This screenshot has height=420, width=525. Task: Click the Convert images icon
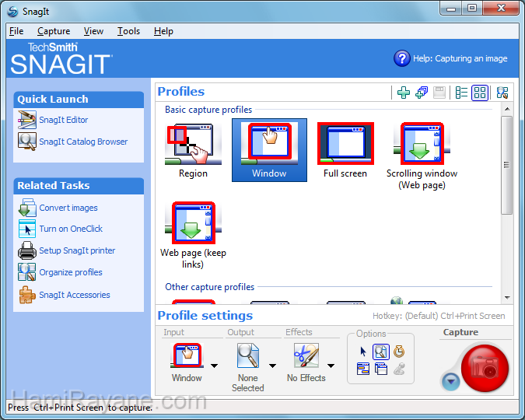click(x=26, y=208)
